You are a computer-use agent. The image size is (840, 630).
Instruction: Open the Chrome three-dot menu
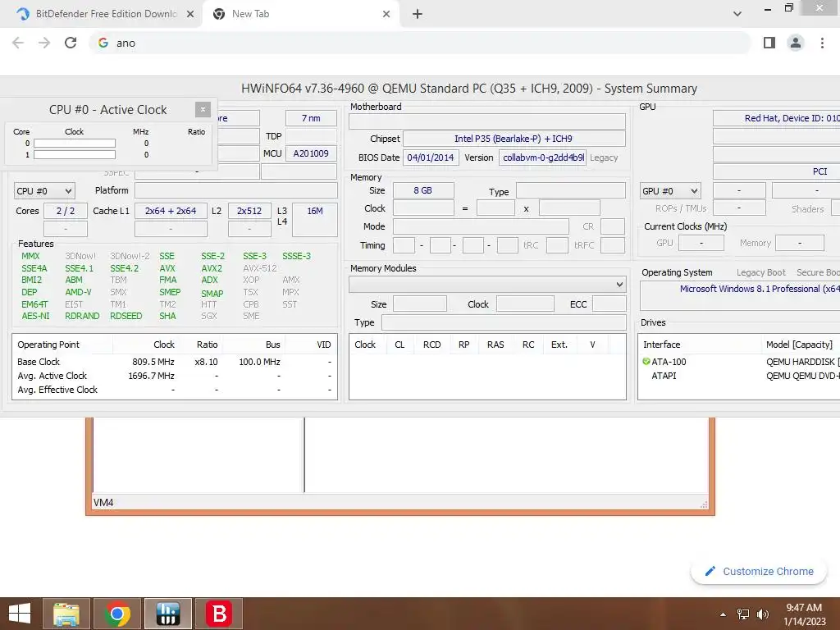(x=822, y=43)
